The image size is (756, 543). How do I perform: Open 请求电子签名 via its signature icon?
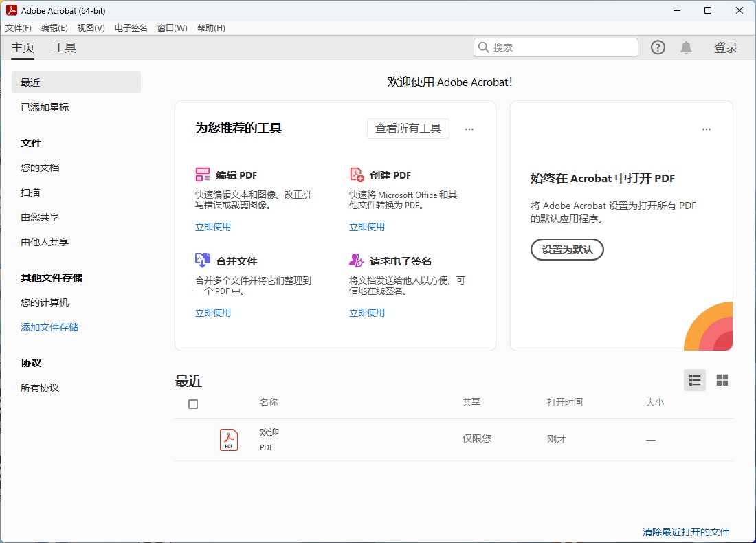(357, 261)
